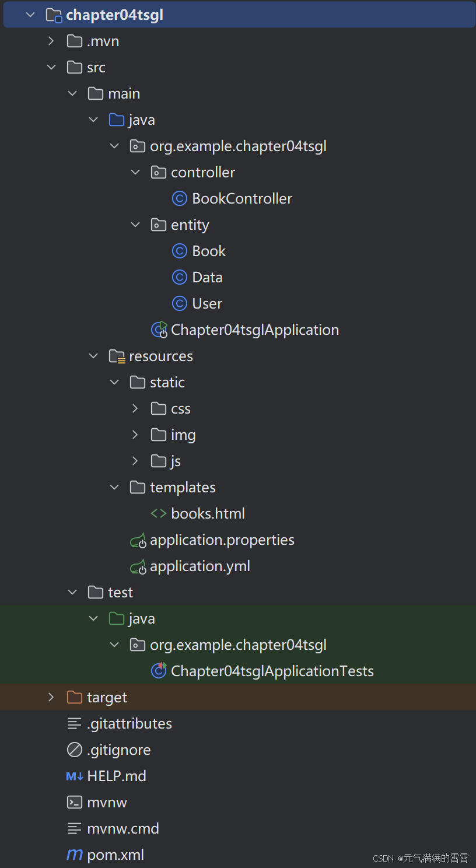Collapse the templates folder
This screenshot has height=868, width=476.
[114, 487]
